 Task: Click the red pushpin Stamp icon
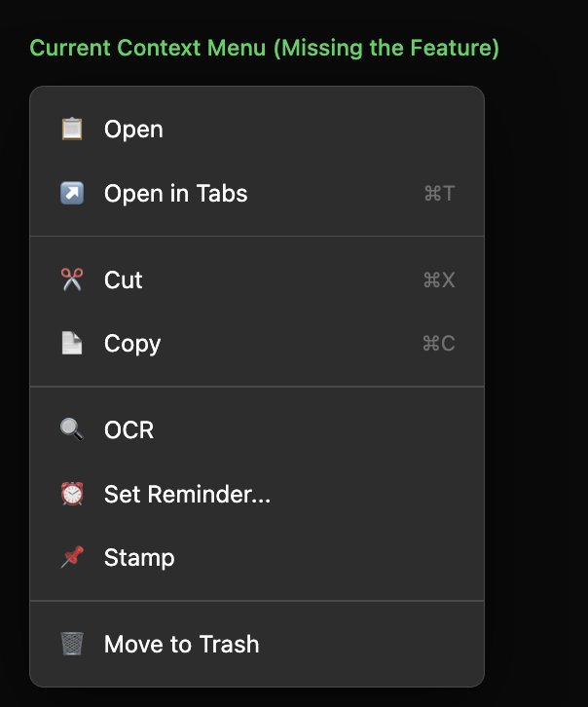(72, 558)
